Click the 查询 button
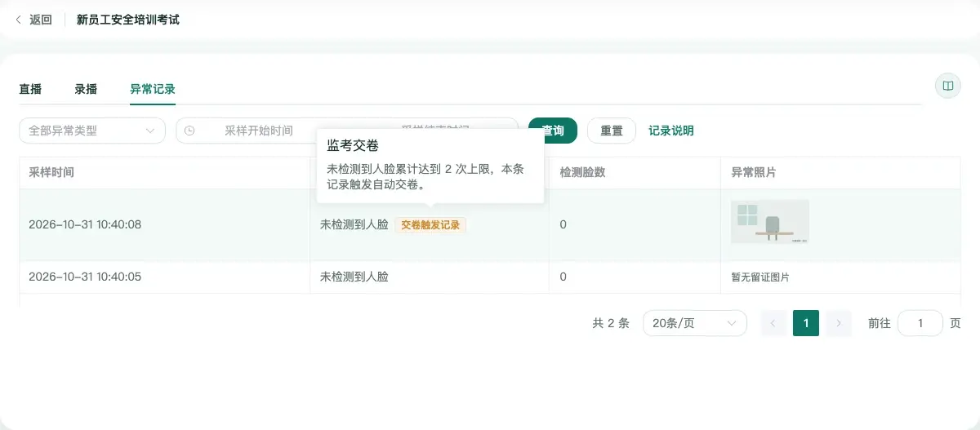The width and height of the screenshot is (980, 430). (x=553, y=131)
